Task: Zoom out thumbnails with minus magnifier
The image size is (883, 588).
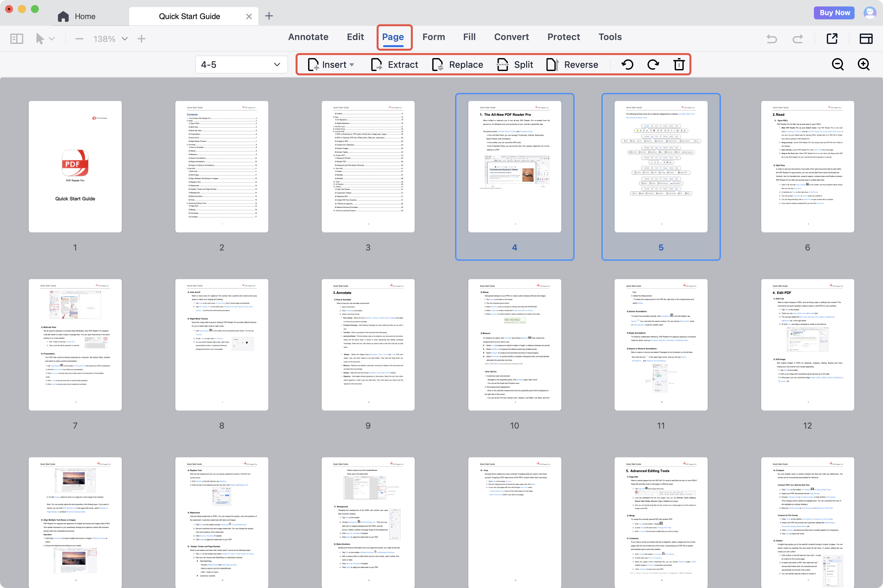Action: pos(837,65)
